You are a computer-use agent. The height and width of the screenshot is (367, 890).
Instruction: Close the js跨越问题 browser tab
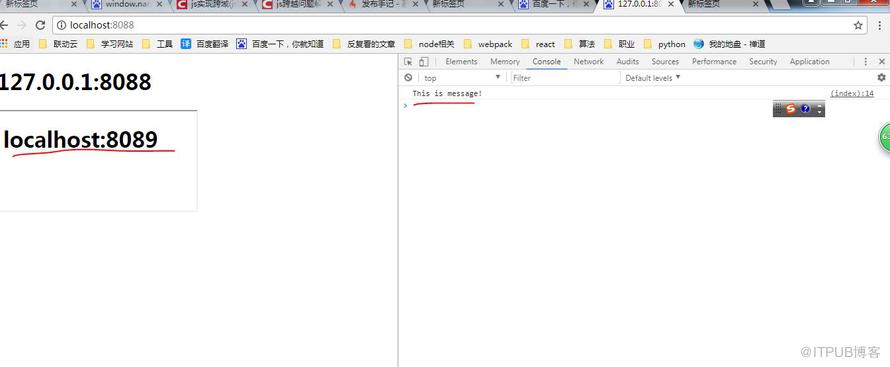click(330, 5)
